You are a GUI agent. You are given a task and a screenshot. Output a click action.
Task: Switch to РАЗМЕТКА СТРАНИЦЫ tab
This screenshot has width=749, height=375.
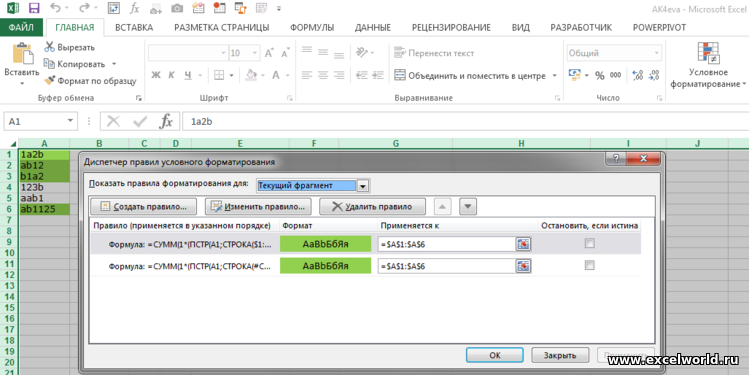point(221,28)
